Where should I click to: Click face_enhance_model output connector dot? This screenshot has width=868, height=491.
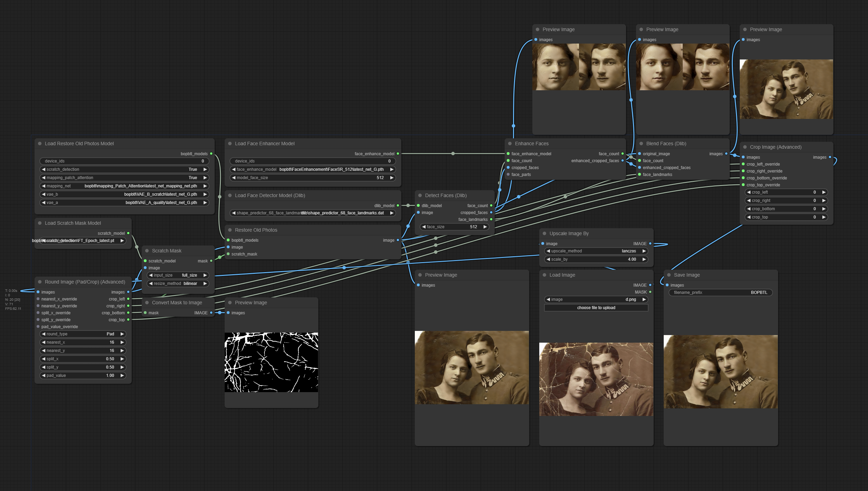[398, 154]
